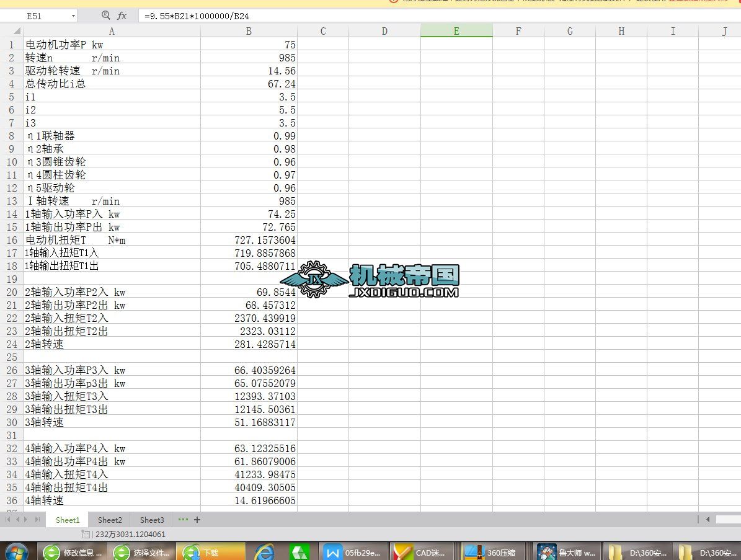Open the Name Box dropdown arrow

(x=73, y=16)
